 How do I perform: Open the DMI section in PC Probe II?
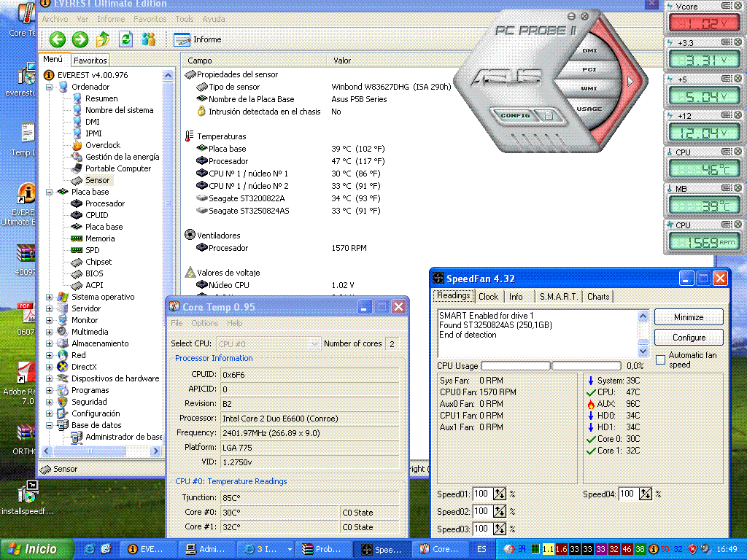[589, 50]
